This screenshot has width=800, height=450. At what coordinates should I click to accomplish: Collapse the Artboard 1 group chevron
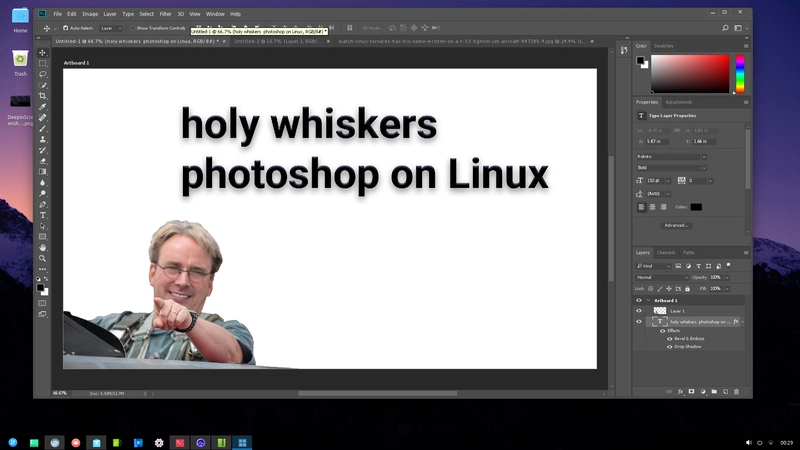(x=648, y=301)
